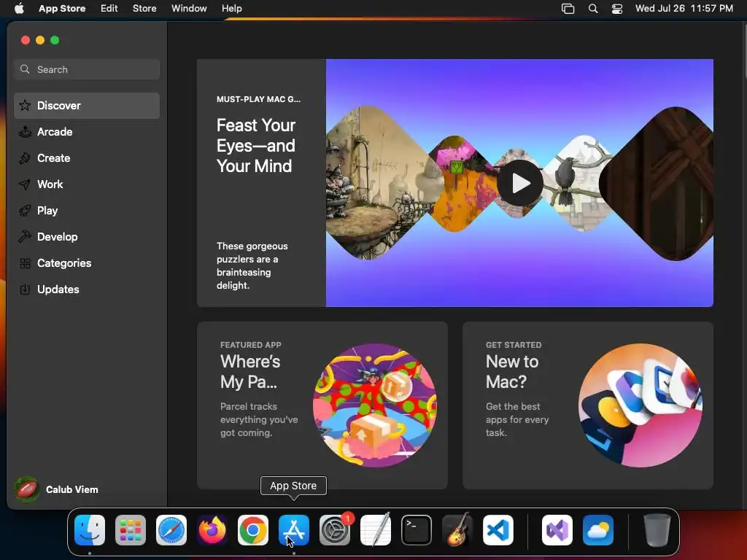The image size is (747, 560).
Task: Open Finder from the Dock
Action: [90, 530]
